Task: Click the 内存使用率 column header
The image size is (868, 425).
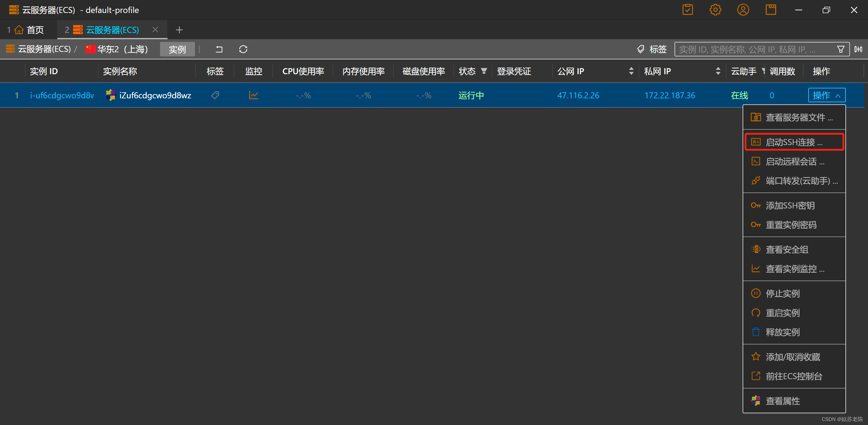Action: click(x=363, y=71)
